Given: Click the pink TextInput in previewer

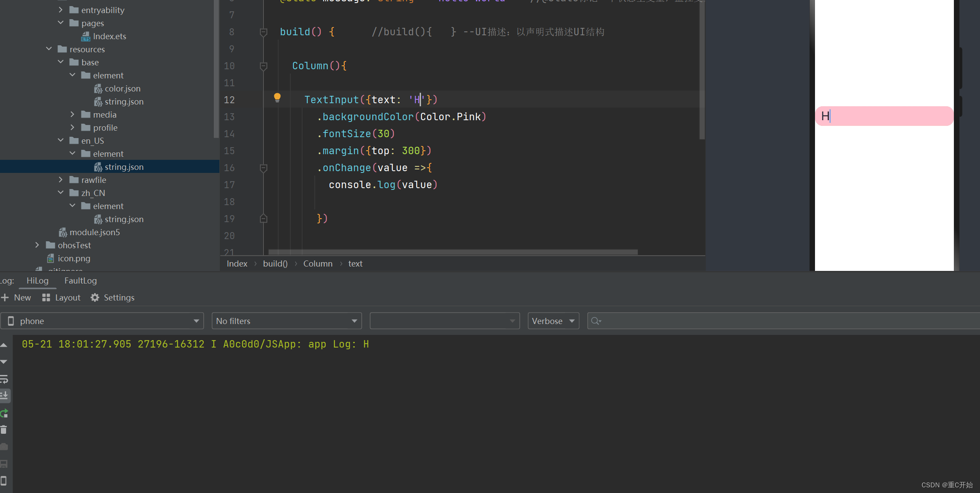Looking at the screenshot, I should (884, 116).
